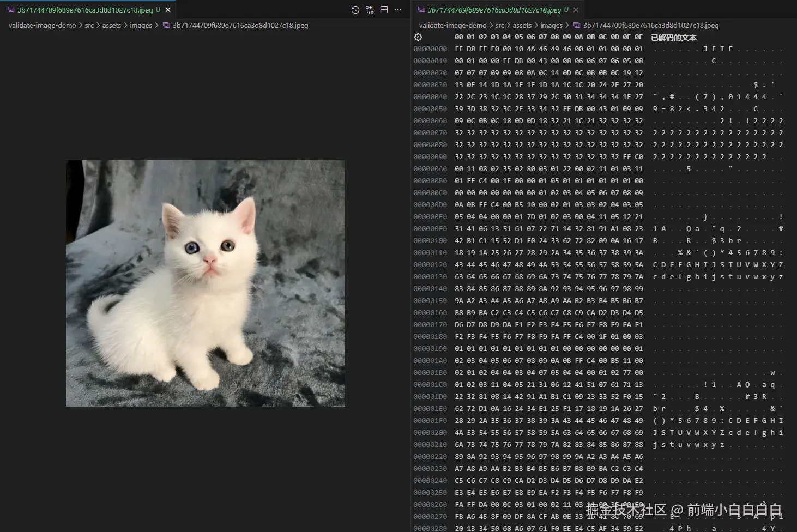Click file icon in left breadcrumb path

click(166, 25)
